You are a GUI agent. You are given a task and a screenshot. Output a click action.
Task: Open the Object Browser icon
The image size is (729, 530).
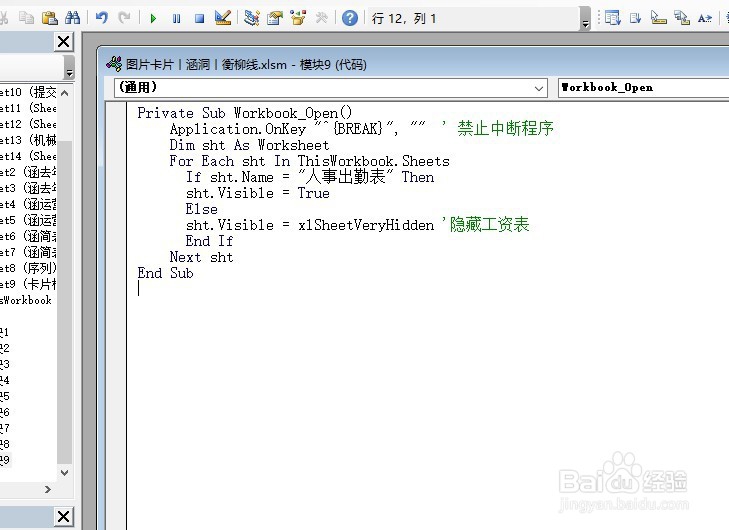point(298,18)
